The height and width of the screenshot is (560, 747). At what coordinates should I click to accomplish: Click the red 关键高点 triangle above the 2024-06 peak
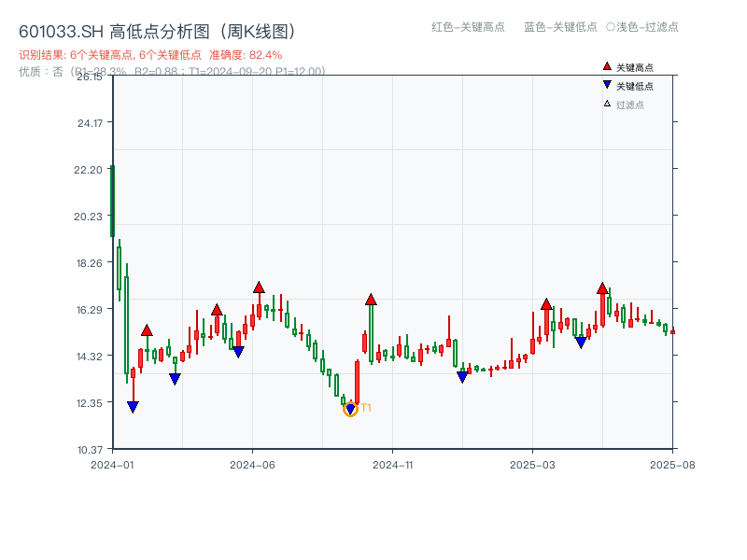(259, 287)
